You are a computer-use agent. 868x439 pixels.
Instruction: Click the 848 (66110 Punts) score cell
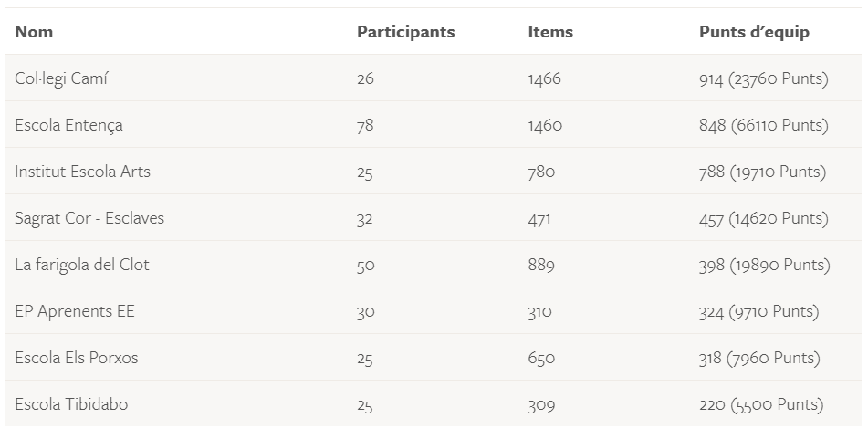[x=763, y=125]
